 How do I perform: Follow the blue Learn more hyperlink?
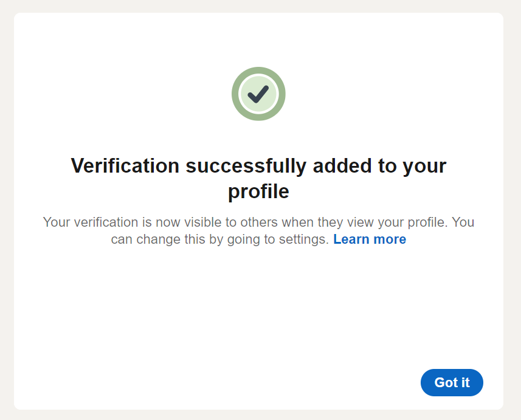(370, 239)
